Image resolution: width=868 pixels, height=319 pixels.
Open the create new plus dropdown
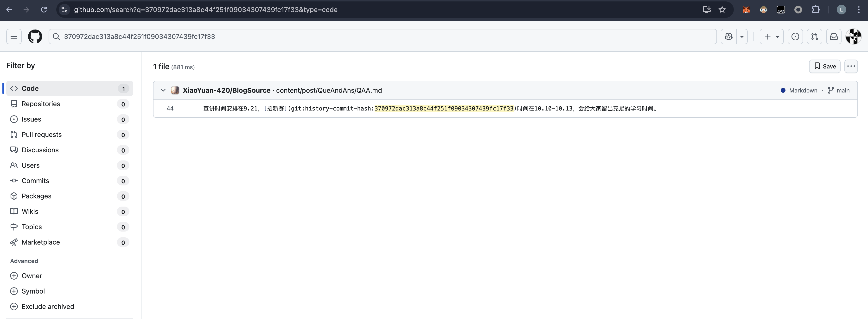tap(771, 36)
